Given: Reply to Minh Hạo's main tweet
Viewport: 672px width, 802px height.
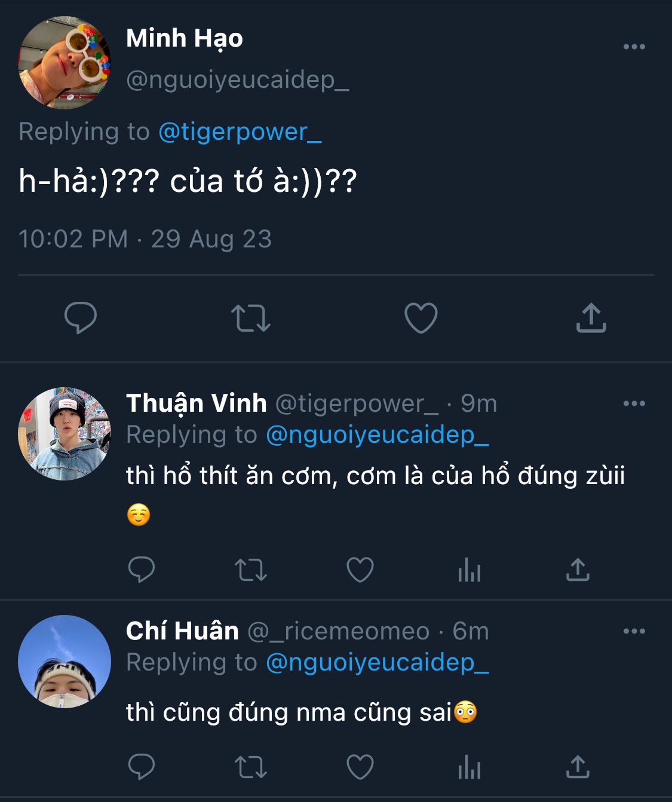Looking at the screenshot, I should coord(80,317).
